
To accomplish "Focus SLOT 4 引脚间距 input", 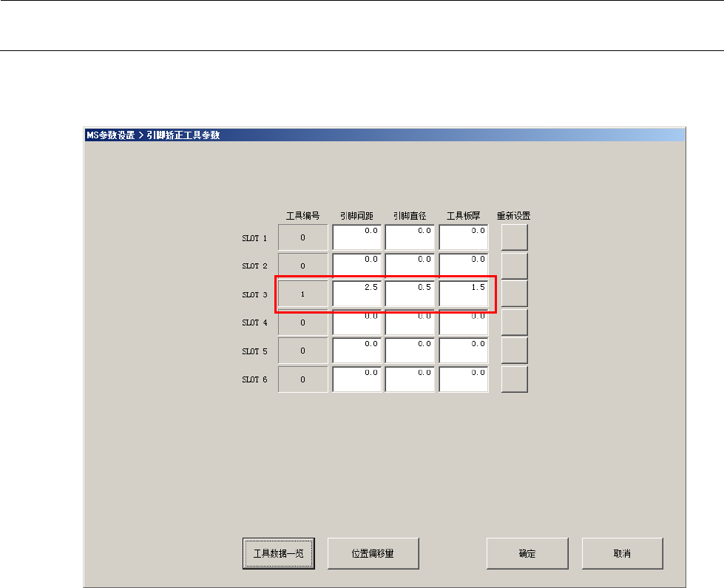I will click(x=357, y=322).
